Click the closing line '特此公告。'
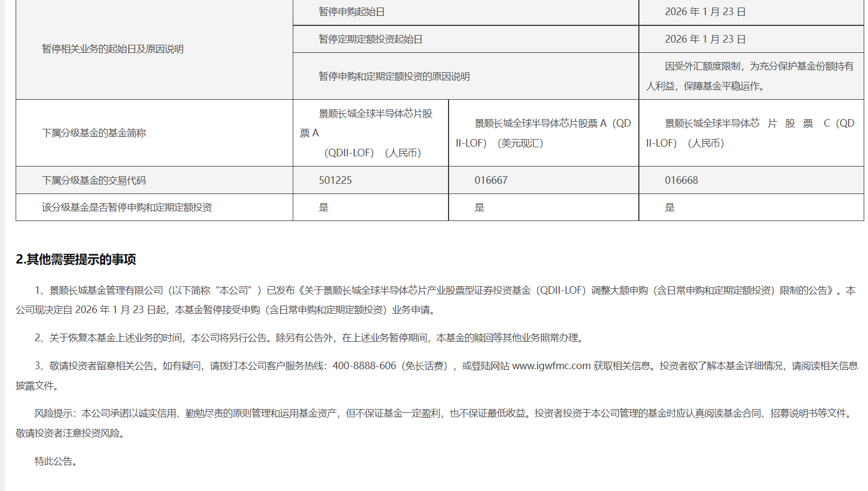 (x=56, y=461)
